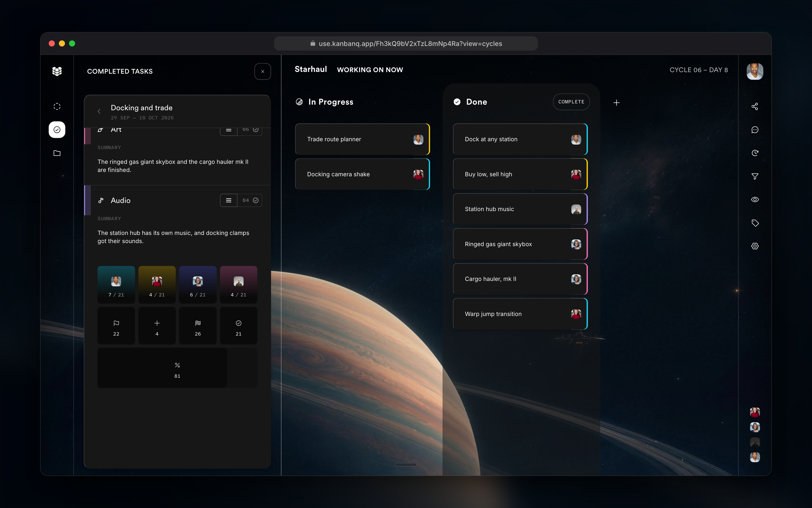This screenshot has height=508, width=812.
Task: Click the share icon in right toolbar
Action: (755, 106)
